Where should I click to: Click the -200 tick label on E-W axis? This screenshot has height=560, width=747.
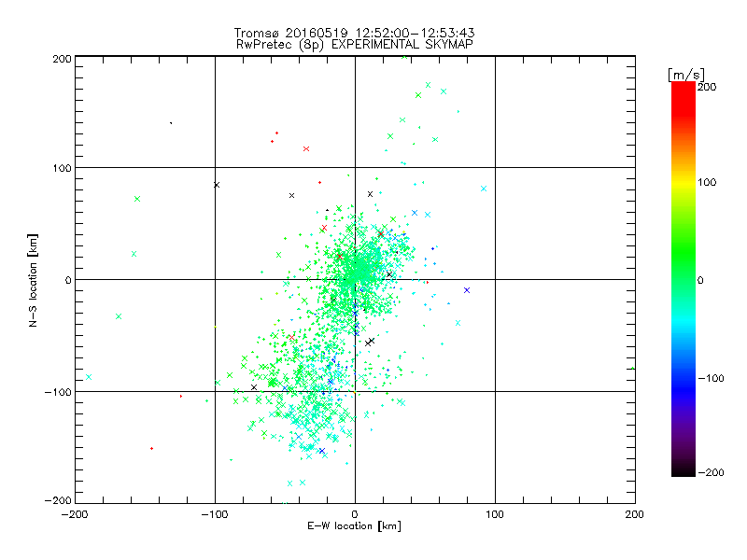click(75, 514)
